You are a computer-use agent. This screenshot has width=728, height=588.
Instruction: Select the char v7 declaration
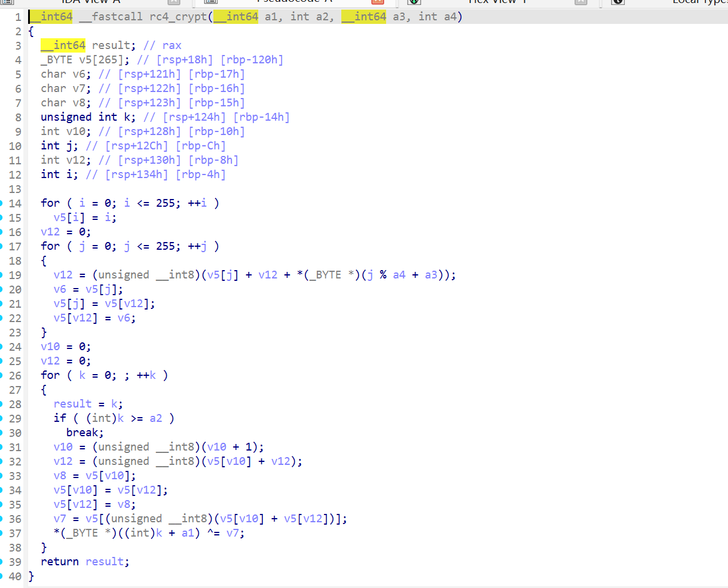(x=66, y=88)
